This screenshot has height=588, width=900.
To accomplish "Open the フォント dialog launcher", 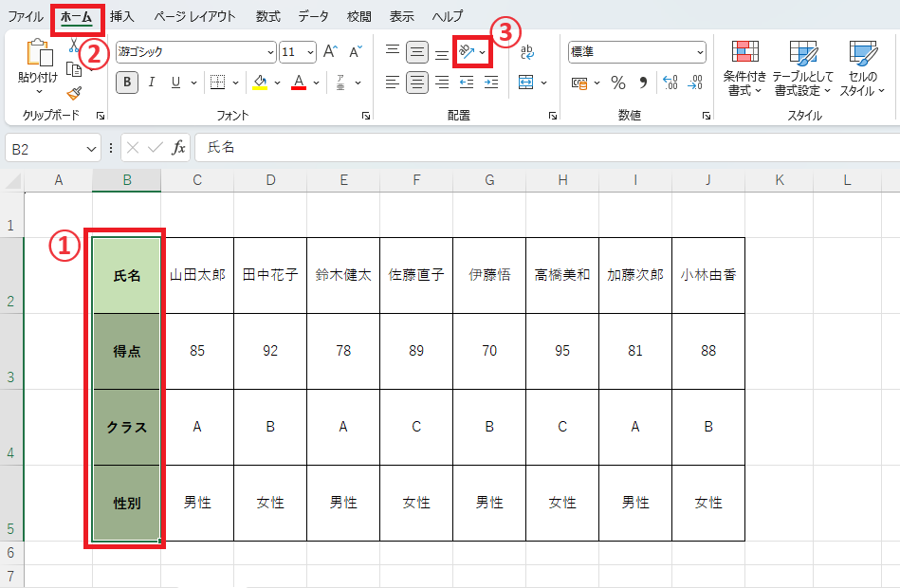I will 366,116.
